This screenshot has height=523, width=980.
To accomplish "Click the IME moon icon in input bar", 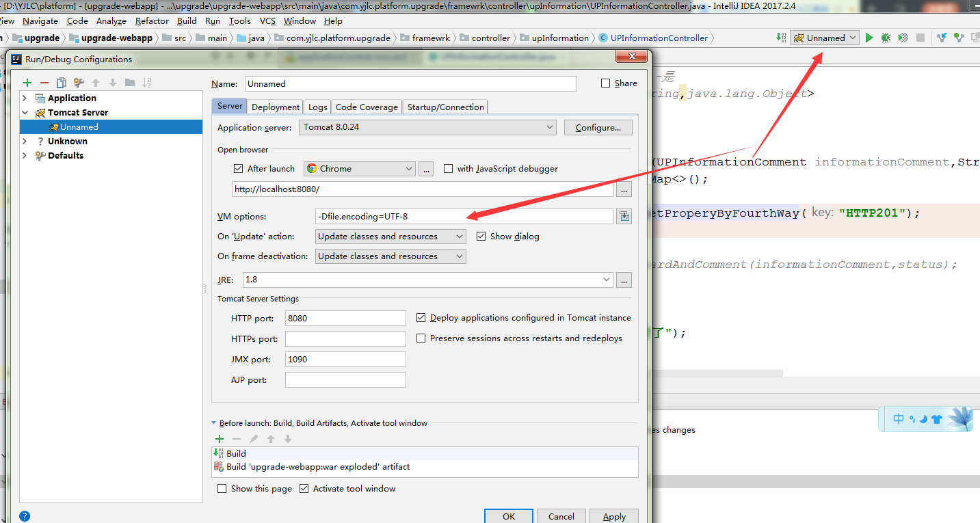I will [923, 419].
